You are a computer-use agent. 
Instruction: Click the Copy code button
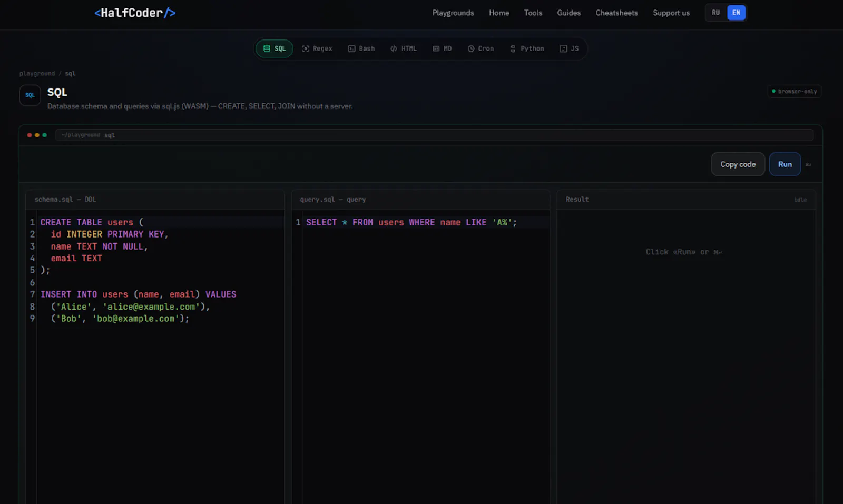[738, 164]
